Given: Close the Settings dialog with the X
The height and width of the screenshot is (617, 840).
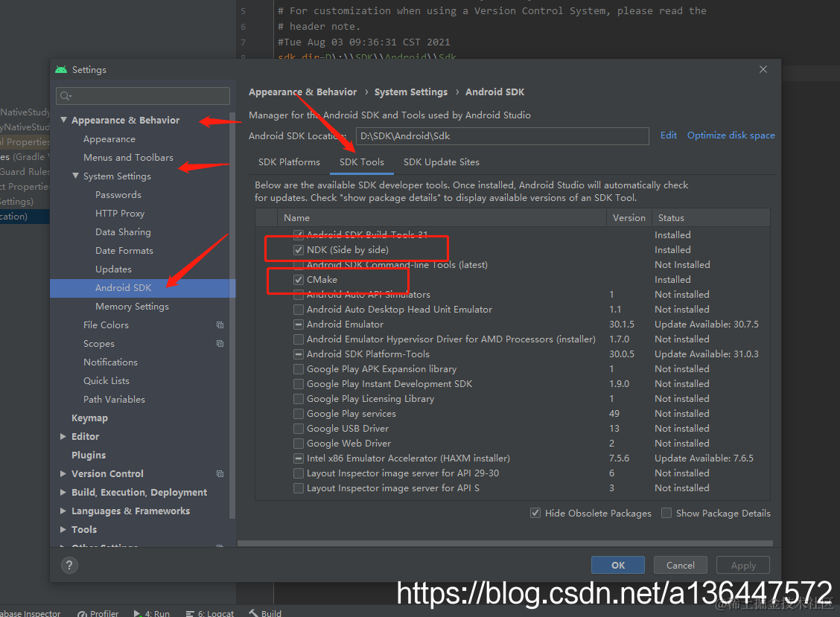Looking at the screenshot, I should [x=763, y=69].
